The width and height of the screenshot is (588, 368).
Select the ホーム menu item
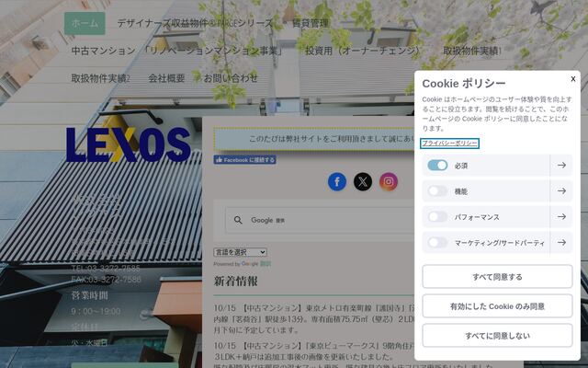85,23
